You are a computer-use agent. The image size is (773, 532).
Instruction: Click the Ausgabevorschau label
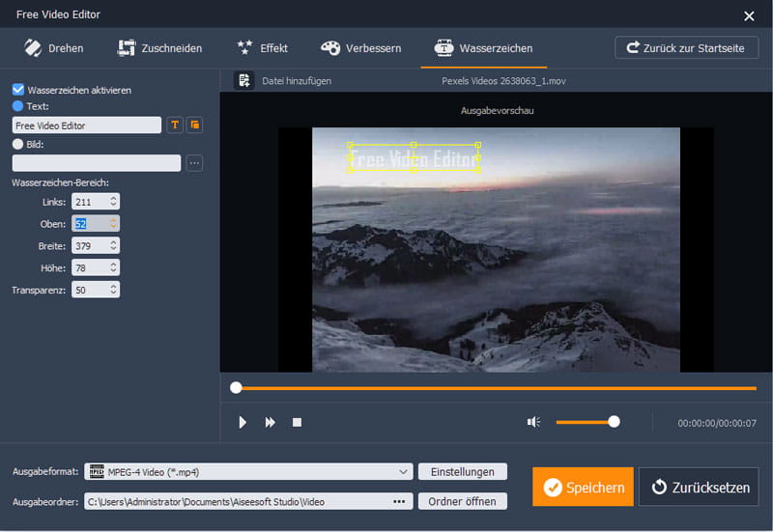point(497,110)
